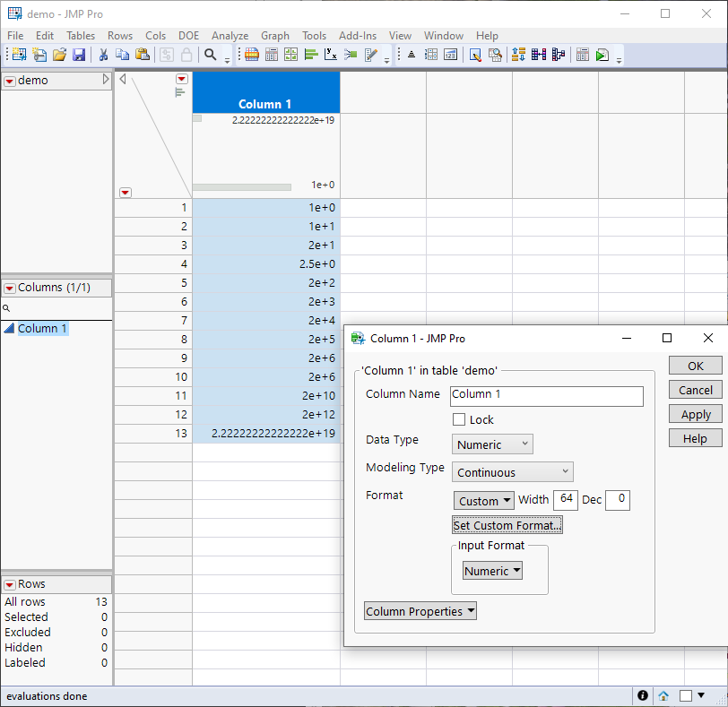Screen dimensions: 728x707
Task: Click the green arrow-line toolbar icon
Action: click(351, 55)
